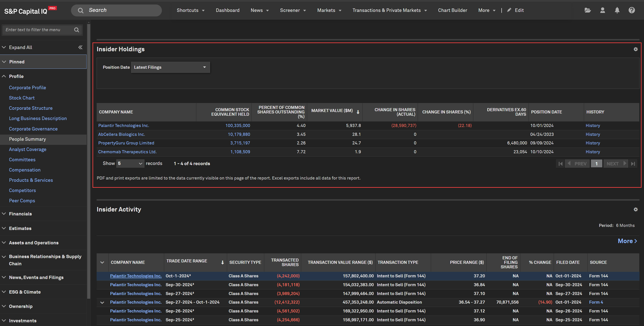This screenshot has height=326, width=644.
Task: Collapse the Profile sidebar section
Action: coord(16,76)
